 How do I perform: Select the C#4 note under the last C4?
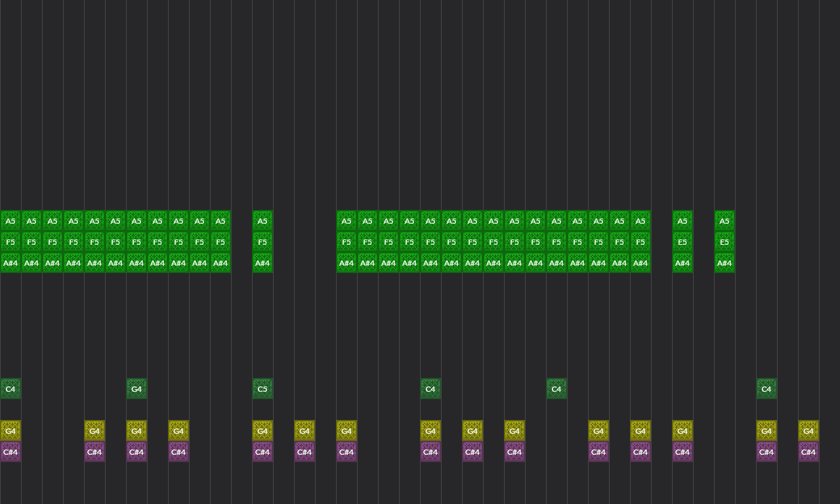pyautogui.click(x=766, y=451)
